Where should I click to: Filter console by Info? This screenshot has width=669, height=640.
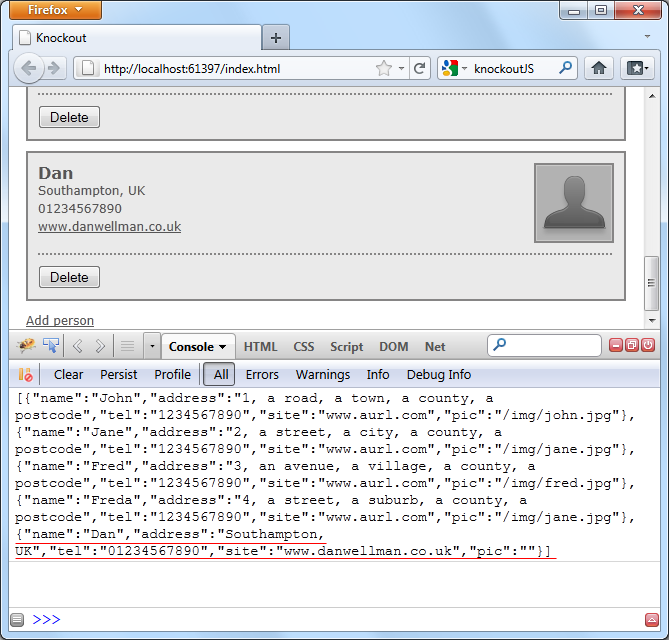pyautogui.click(x=378, y=375)
